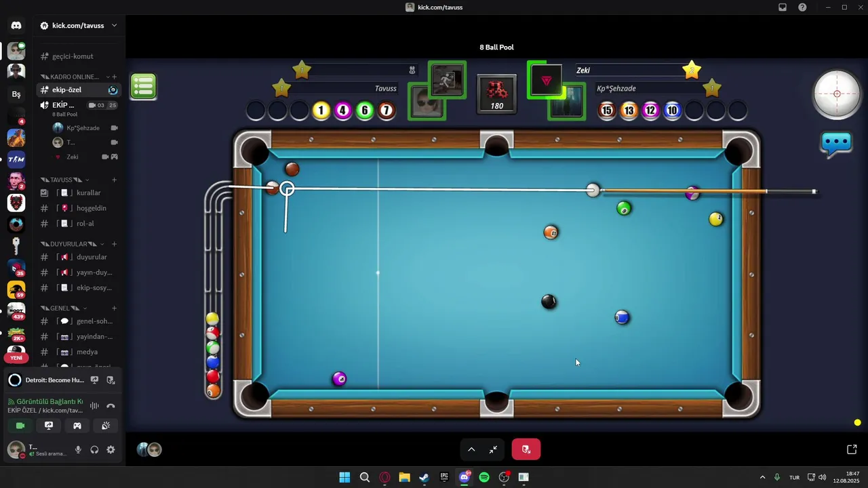Open the server with 59 notifications
868x488 pixels.
[16, 289]
